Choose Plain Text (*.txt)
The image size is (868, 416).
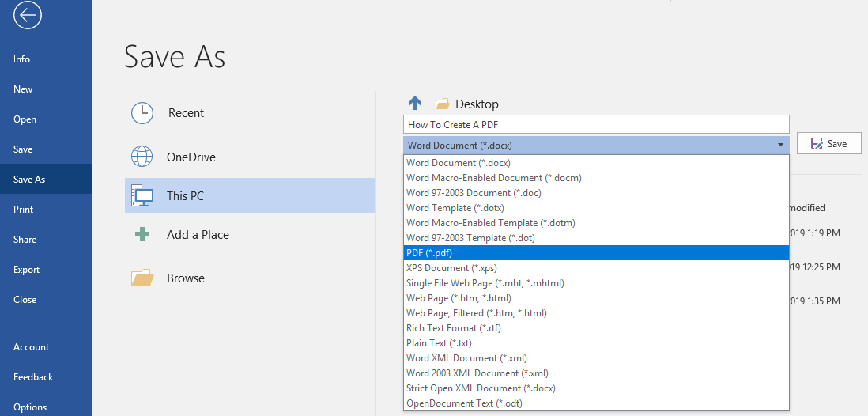click(x=596, y=343)
